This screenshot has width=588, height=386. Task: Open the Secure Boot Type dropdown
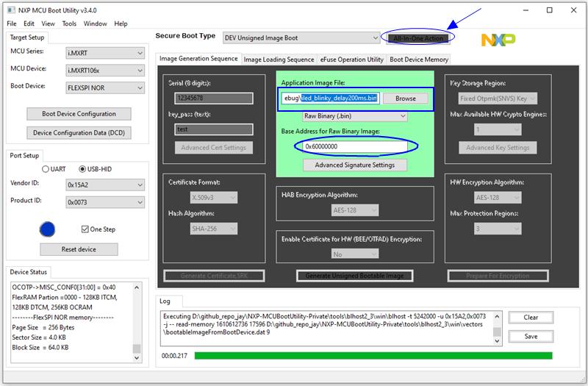coord(301,38)
